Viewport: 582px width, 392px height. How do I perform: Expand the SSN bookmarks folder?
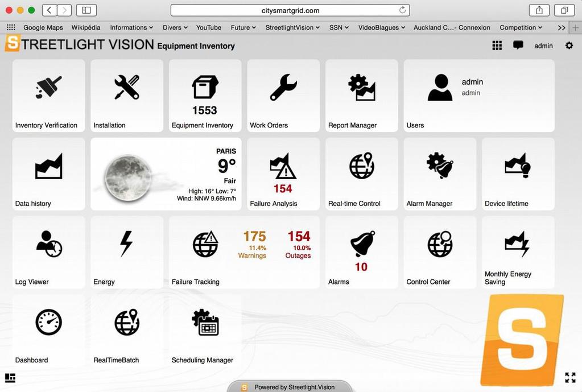pos(339,27)
